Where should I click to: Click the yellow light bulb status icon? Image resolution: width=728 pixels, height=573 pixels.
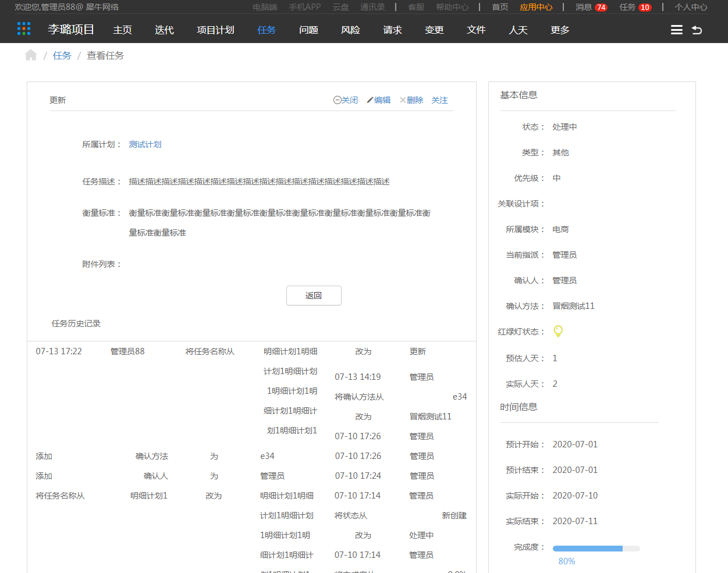click(x=558, y=332)
